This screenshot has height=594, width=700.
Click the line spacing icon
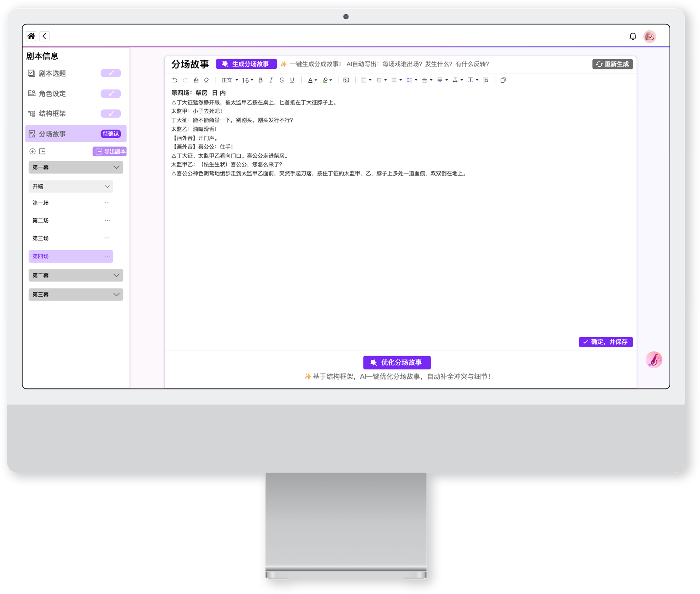click(409, 80)
